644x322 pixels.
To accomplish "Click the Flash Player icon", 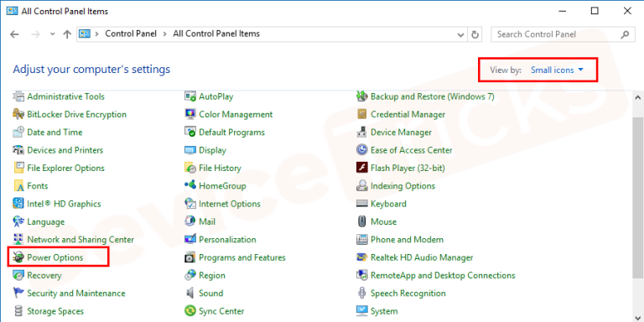I will (x=362, y=168).
